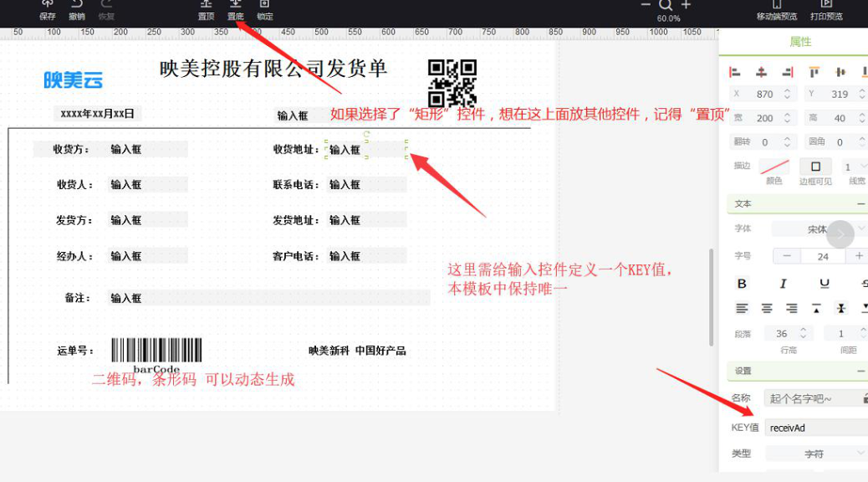Image resolution: width=868 pixels, height=482 pixels.
Task: Center-align the text horizontally
Action: point(766,309)
